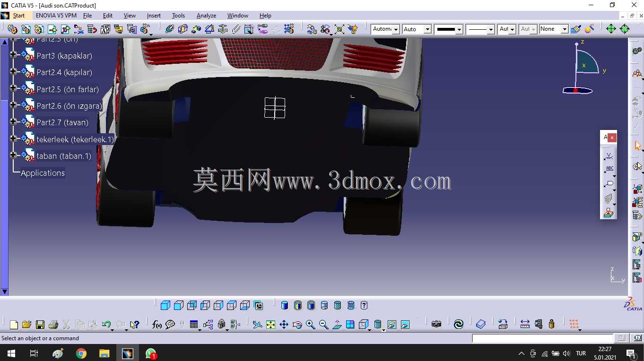The width and height of the screenshot is (644, 361).
Task: Close the small floating annotation toolbar
Action: 612,138
